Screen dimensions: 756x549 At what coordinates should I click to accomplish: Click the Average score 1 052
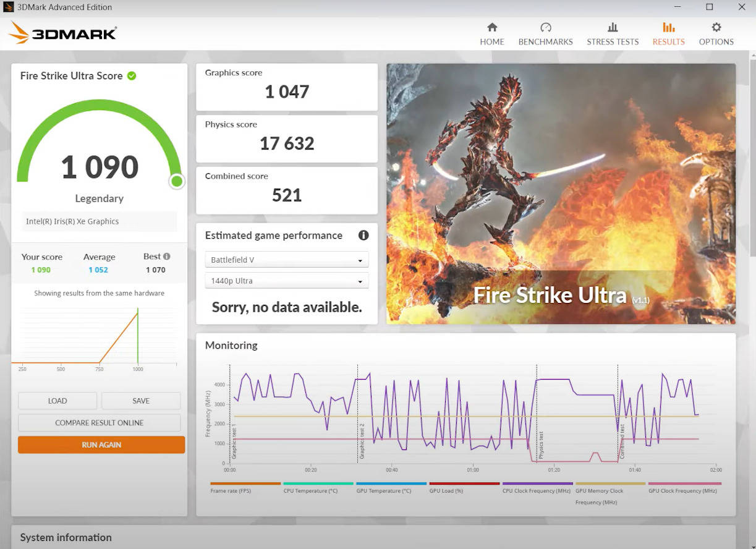[98, 270]
